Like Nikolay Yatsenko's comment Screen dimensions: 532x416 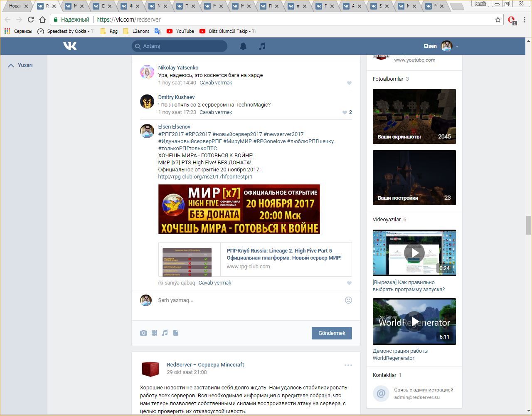tap(349, 83)
